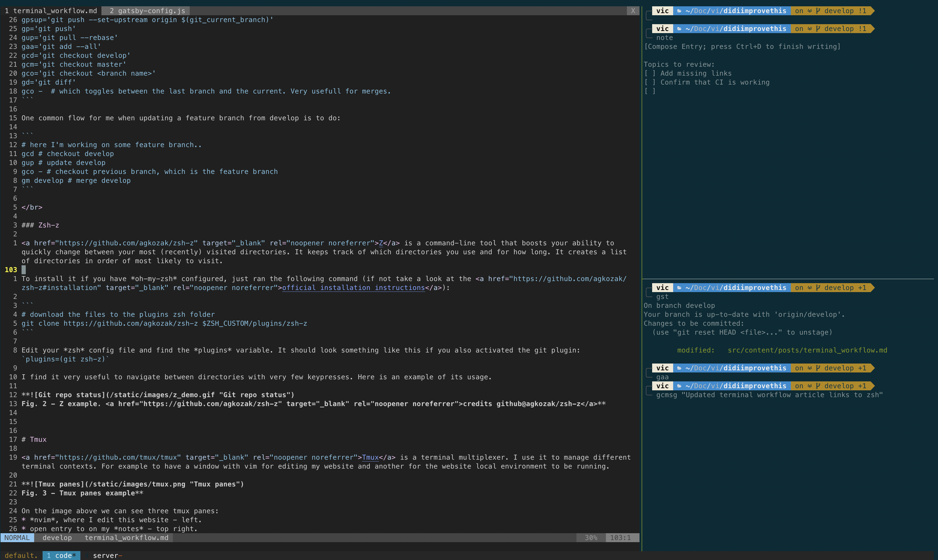Click the 'gst' command in bottom-right pane
This screenshot has height=560, width=938.
662,297
